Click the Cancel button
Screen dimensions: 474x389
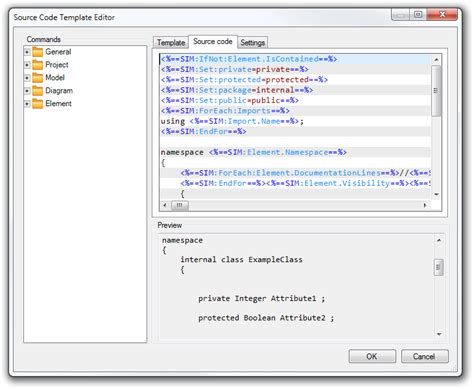pos(424,356)
